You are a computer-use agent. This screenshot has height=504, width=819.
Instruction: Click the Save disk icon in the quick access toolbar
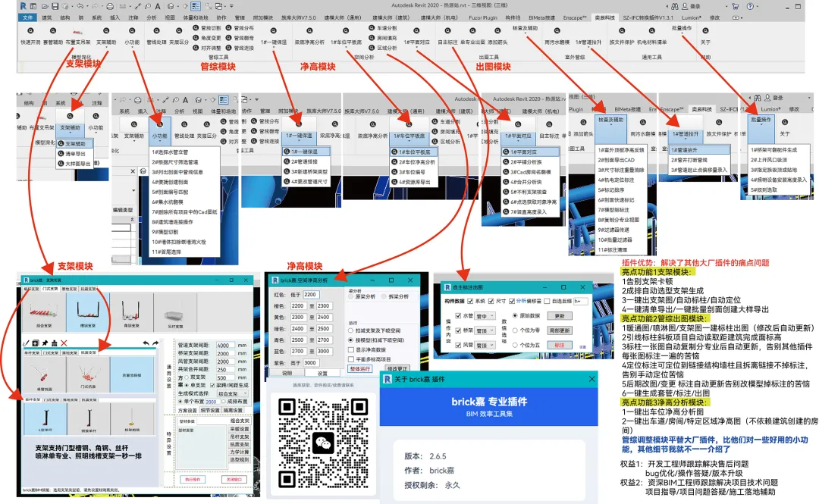click(x=55, y=6)
